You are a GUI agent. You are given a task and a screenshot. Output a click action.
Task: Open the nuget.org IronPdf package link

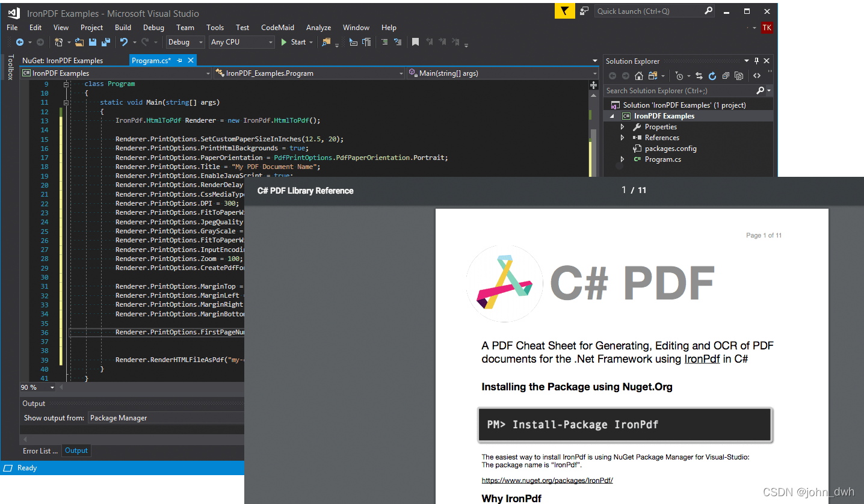coord(547,480)
